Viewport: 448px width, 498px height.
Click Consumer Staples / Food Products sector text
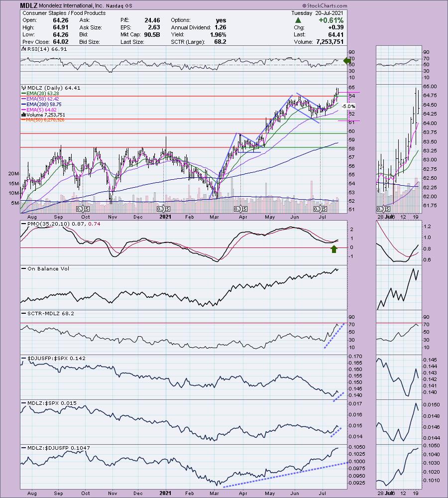(x=64, y=13)
